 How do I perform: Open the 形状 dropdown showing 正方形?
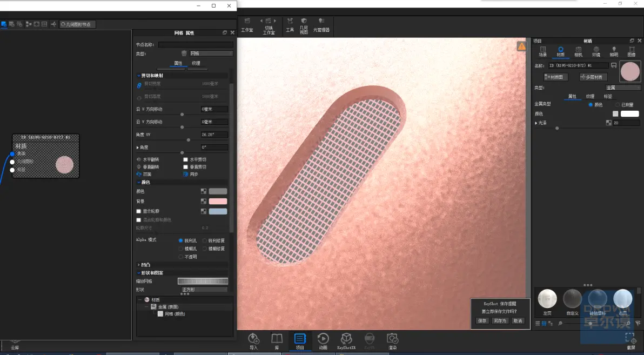coord(205,290)
